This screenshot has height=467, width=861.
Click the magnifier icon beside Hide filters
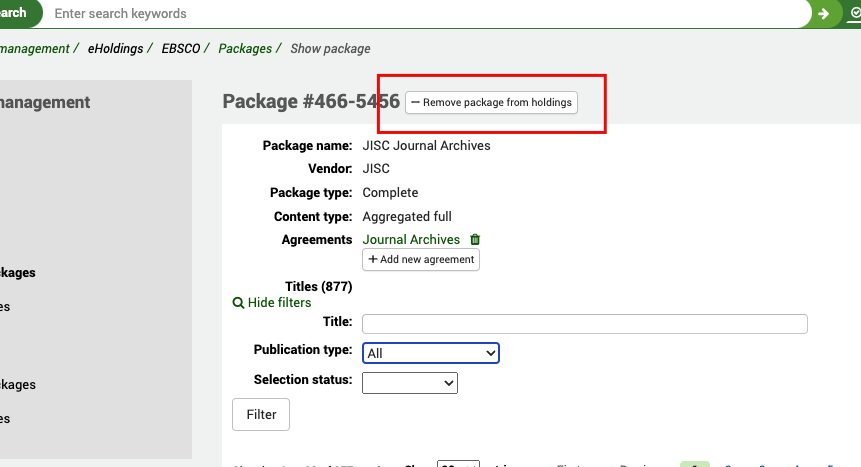tap(238, 303)
